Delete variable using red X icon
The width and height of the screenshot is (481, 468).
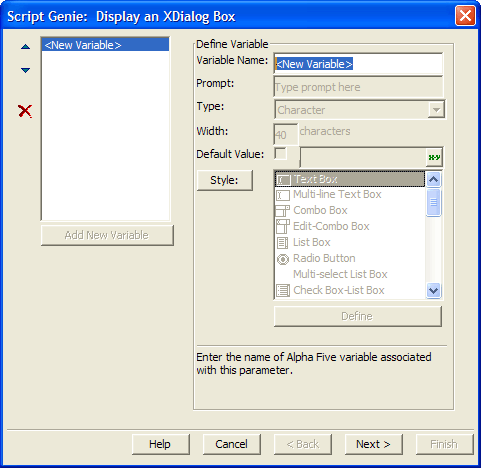(25, 111)
